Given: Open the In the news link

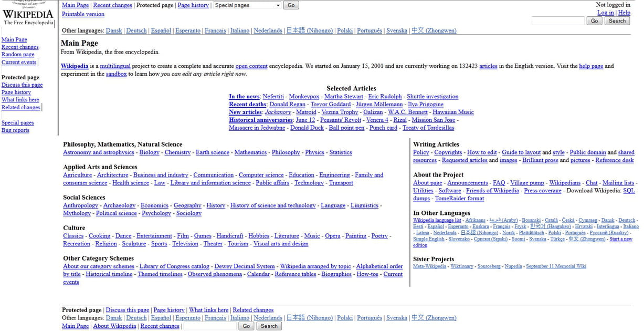Looking at the screenshot, I should point(244,97).
